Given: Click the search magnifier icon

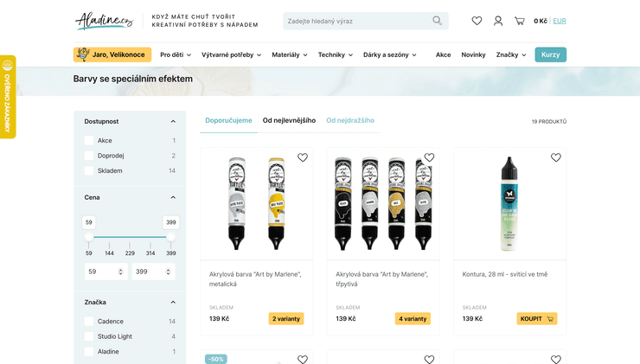Looking at the screenshot, I should [438, 21].
